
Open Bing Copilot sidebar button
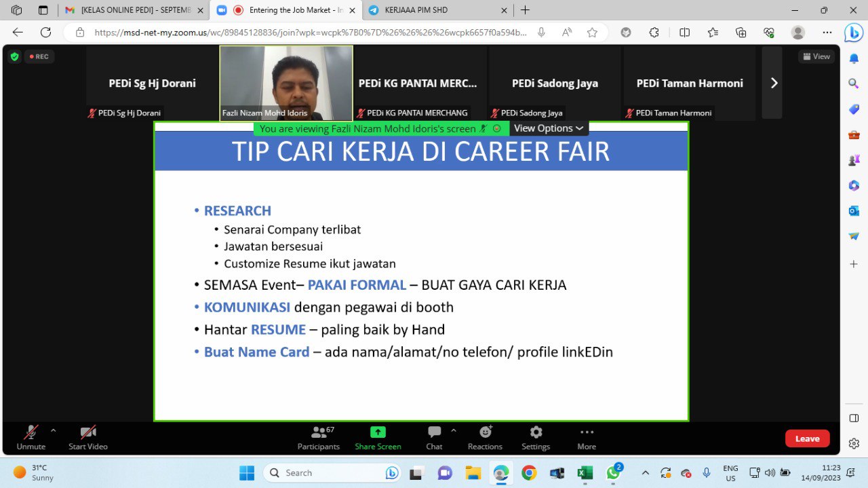pyautogui.click(x=854, y=33)
